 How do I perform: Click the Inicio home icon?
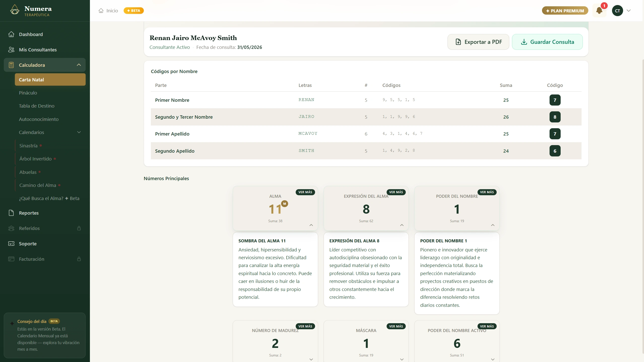point(101,11)
